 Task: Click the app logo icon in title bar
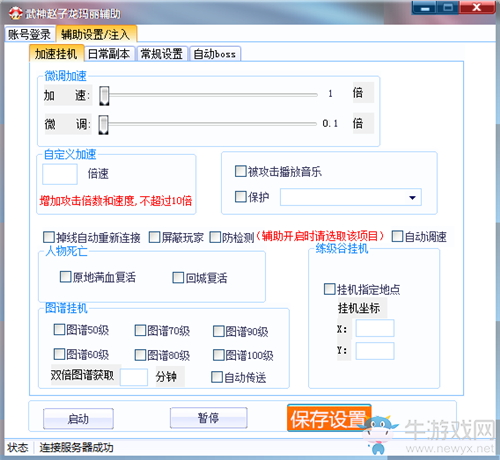[x=15, y=13]
